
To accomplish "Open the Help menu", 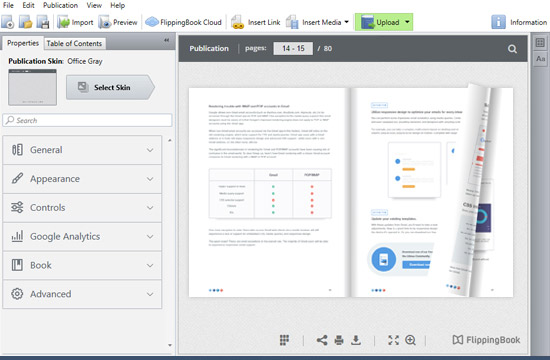I will [x=118, y=5].
